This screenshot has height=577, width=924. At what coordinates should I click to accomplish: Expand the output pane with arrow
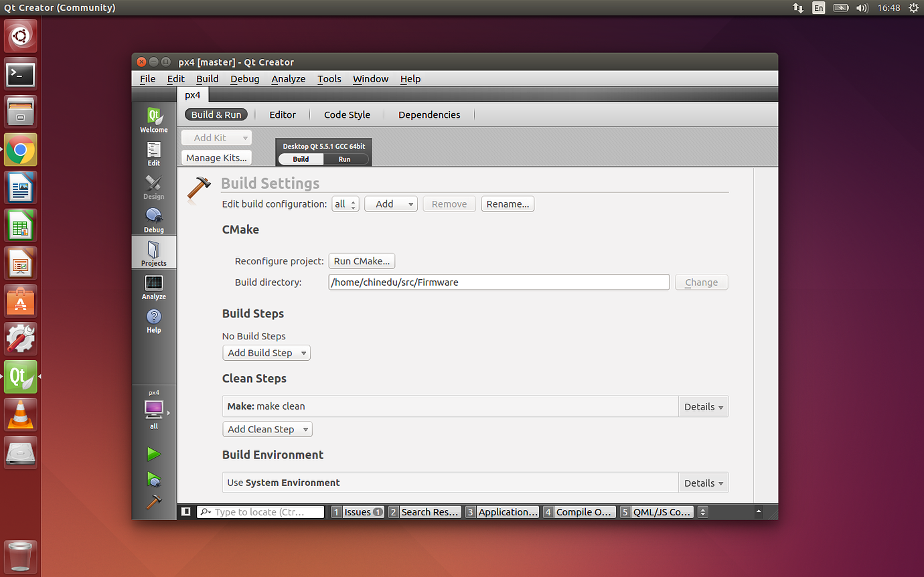tap(759, 512)
